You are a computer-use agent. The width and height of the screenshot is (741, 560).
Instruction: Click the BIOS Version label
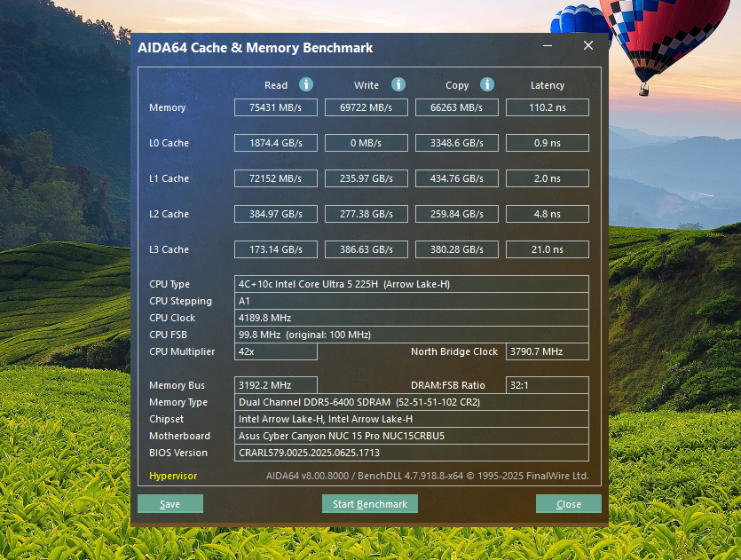pos(178,453)
